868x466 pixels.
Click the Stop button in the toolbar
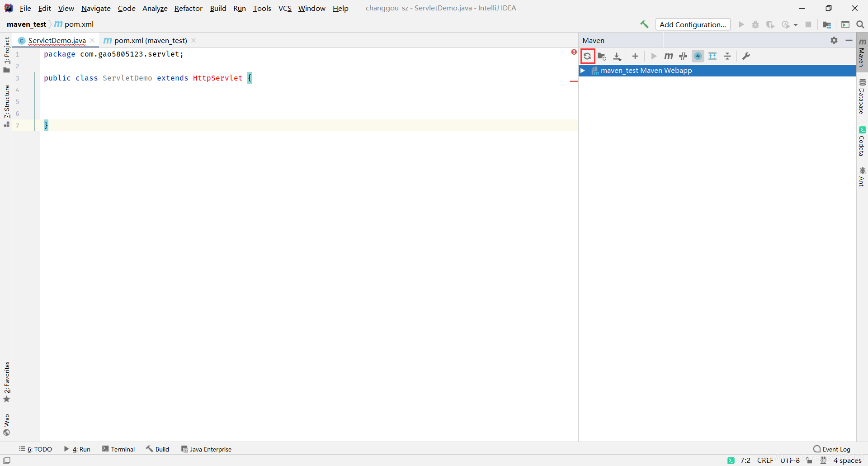[808, 24]
